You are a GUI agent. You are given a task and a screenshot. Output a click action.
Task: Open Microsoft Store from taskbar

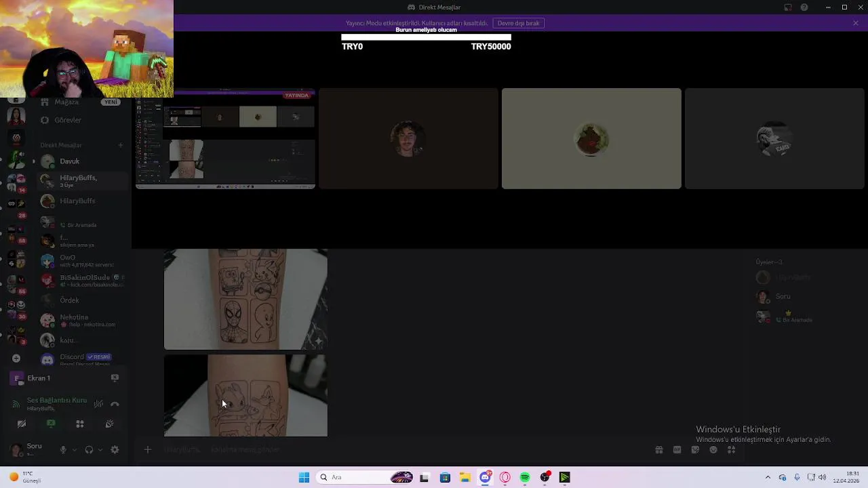click(x=445, y=477)
